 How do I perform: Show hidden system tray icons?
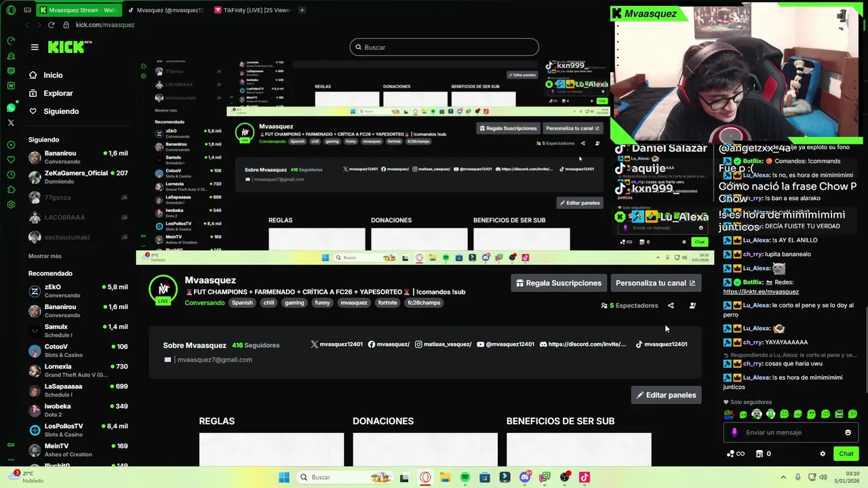click(783, 477)
